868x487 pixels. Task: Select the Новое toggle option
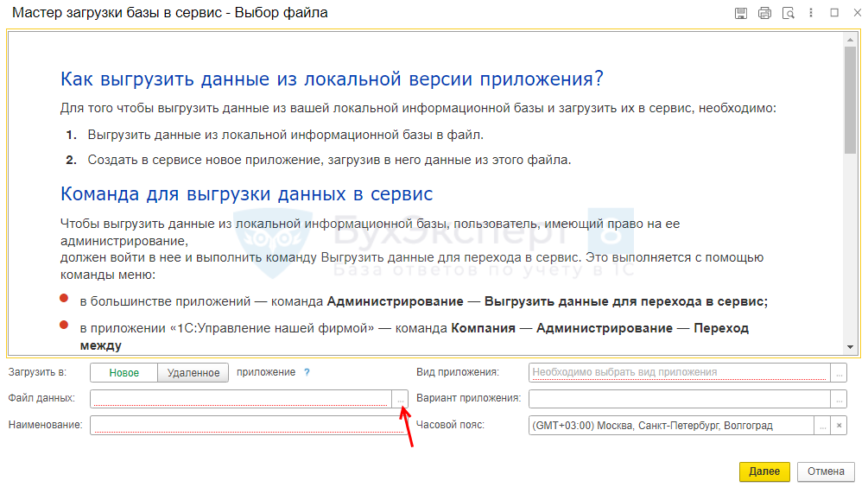pyautogui.click(x=124, y=373)
